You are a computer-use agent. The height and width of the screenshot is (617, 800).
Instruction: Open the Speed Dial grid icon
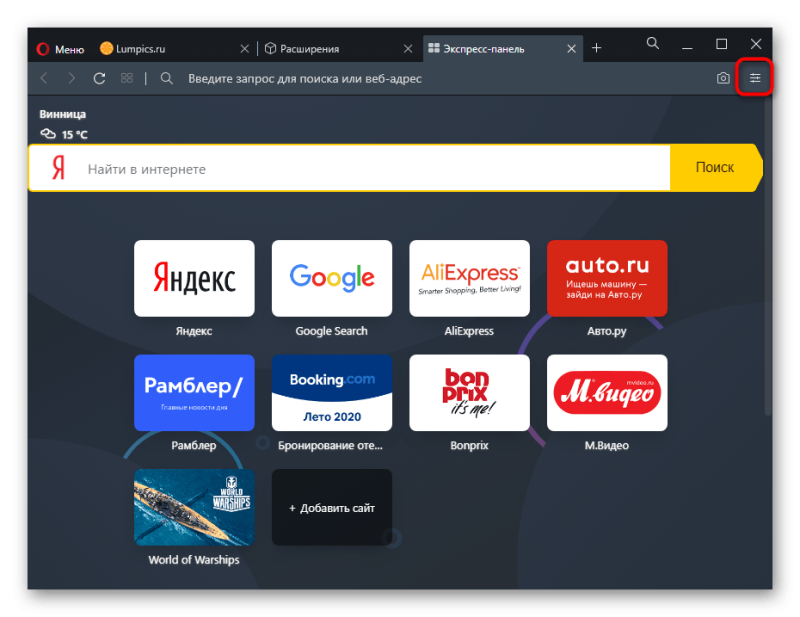click(x=127, y=78)
